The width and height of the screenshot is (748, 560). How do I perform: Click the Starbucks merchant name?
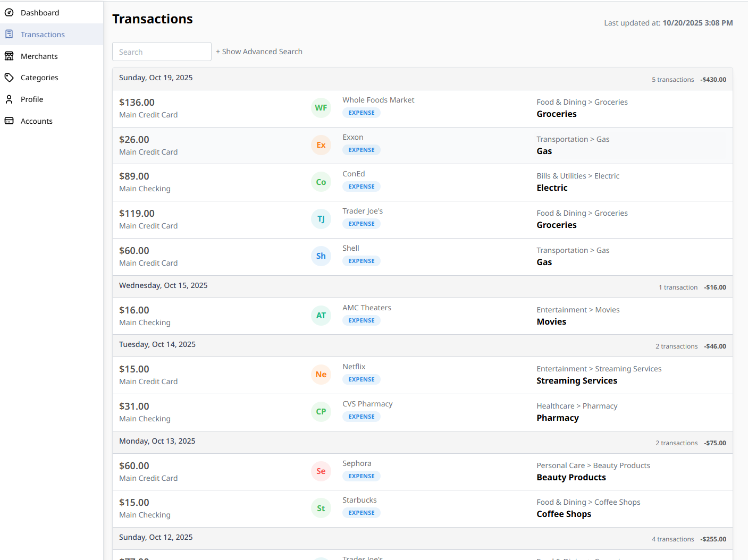point(359,500)
